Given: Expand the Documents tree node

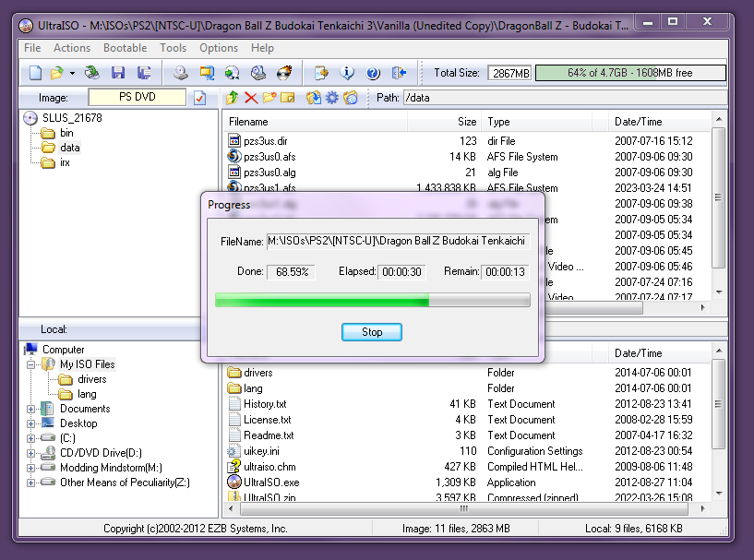Looking at the screenshot, I should click(x=30, y=409).
